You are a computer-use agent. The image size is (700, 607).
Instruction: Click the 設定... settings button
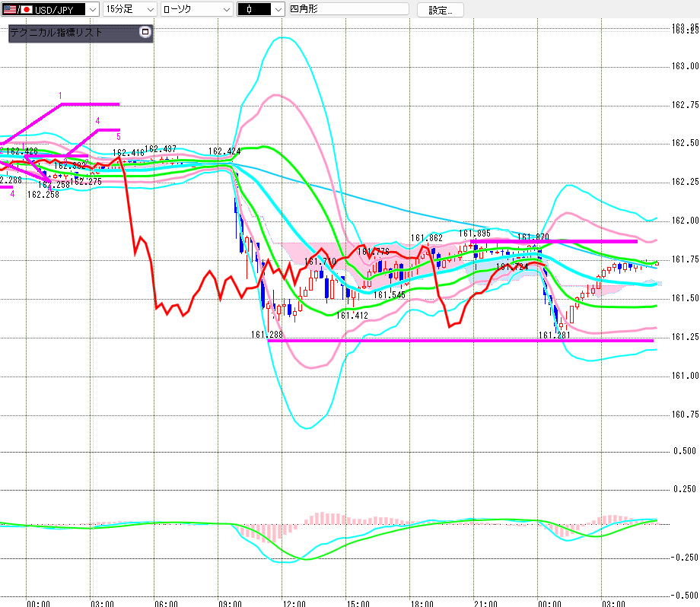(x=441, y=10)
